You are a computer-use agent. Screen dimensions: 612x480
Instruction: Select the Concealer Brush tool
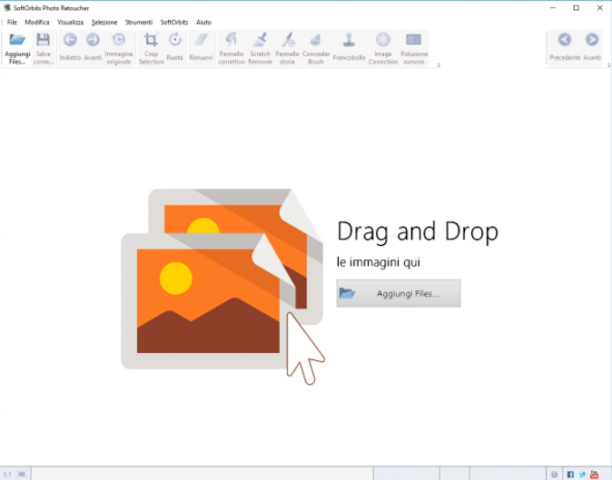click(316, 40)
